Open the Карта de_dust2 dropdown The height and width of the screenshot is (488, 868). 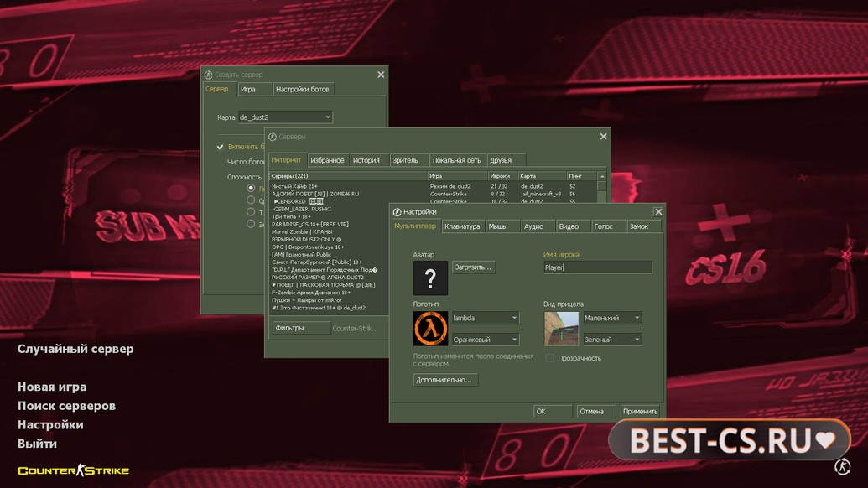(285, 117)
